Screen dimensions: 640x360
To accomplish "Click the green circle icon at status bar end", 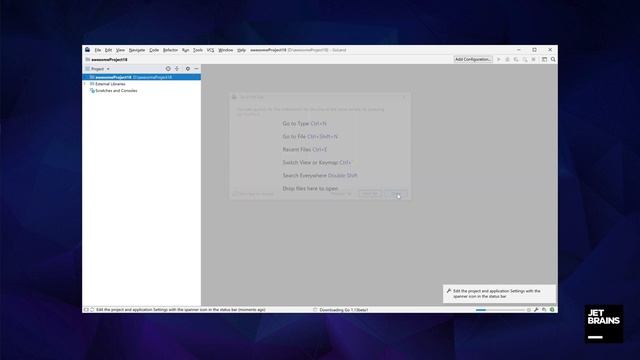I will [552, 310].
